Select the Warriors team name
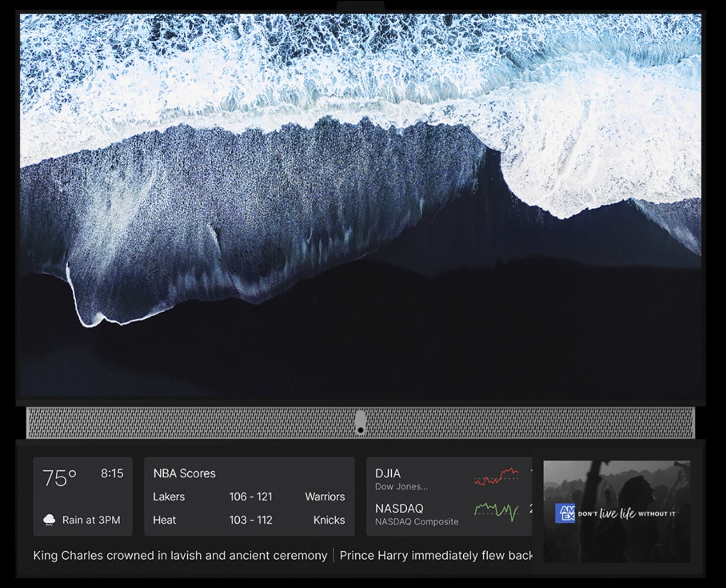 (x=325, y=496)
